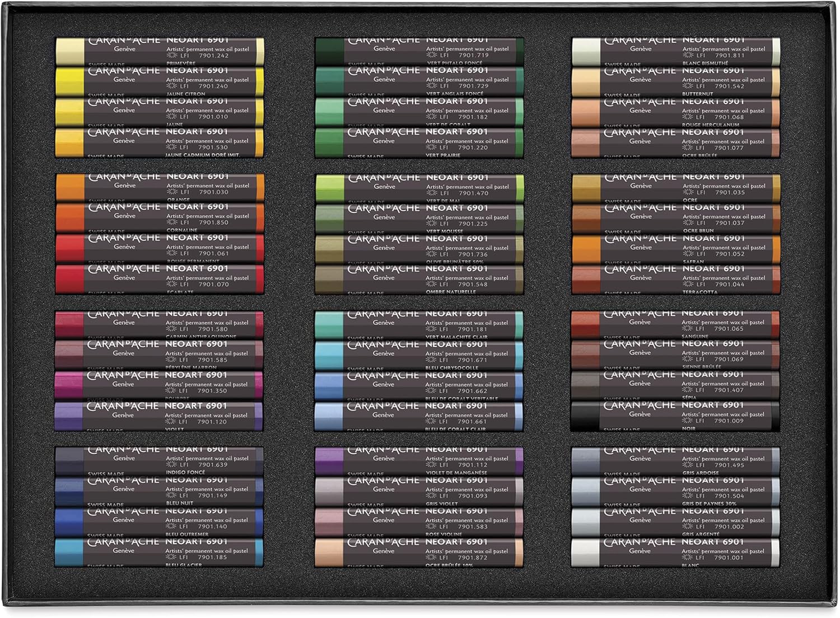Viewport: 840px width, 618px height.
Task: Pick the cobalt green pastel 7901.182
Action: coord(419,113)
